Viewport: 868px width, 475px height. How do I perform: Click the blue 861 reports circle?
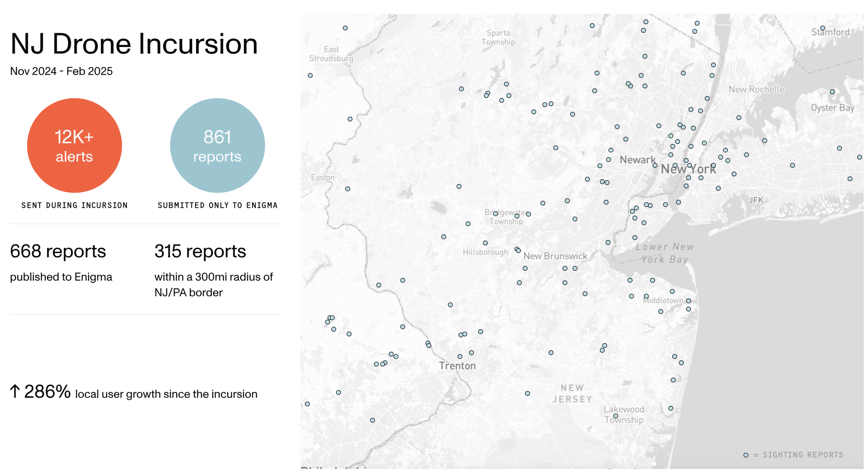pyautogui.click(x=217, y=146)
